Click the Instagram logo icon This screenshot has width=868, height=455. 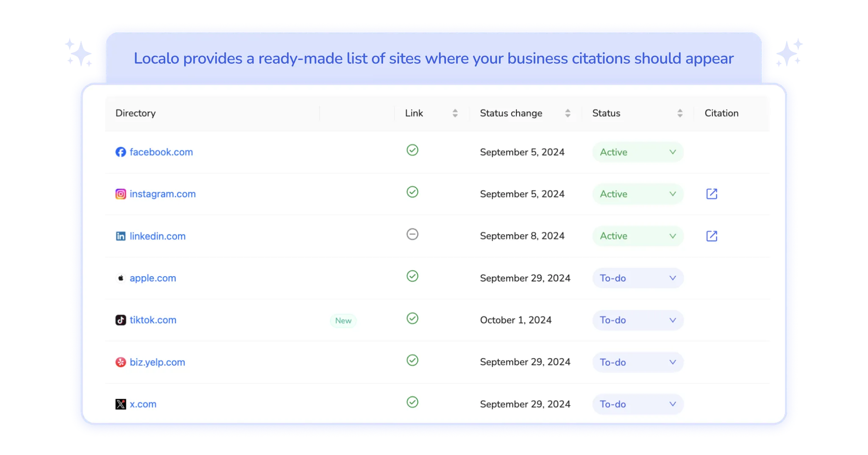click(121, 194)
